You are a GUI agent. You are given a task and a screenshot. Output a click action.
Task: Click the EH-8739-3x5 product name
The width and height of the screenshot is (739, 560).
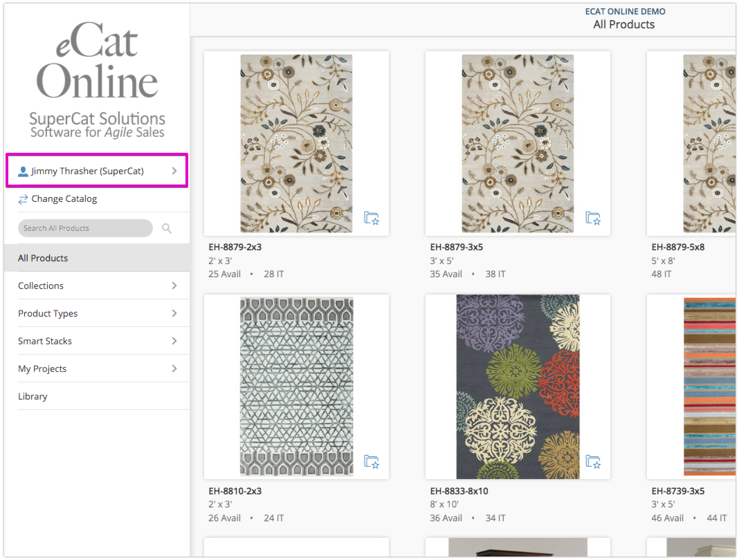(x=678, y=492)
